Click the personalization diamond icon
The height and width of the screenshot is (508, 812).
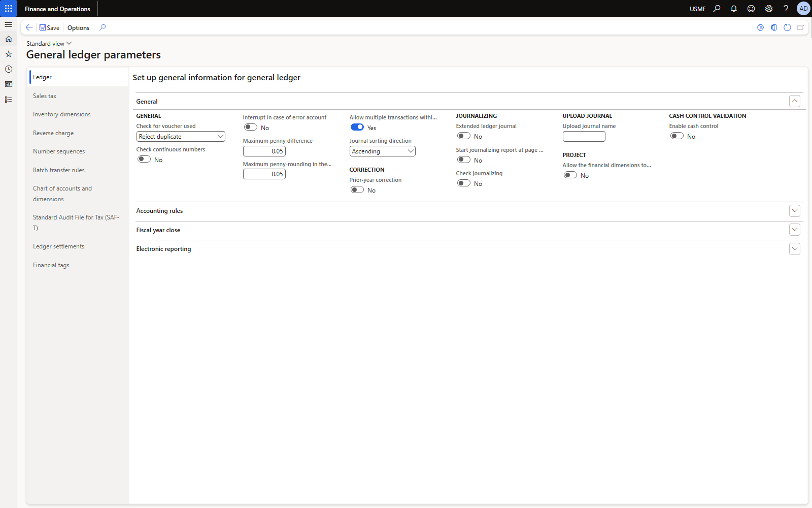[760, 27]
